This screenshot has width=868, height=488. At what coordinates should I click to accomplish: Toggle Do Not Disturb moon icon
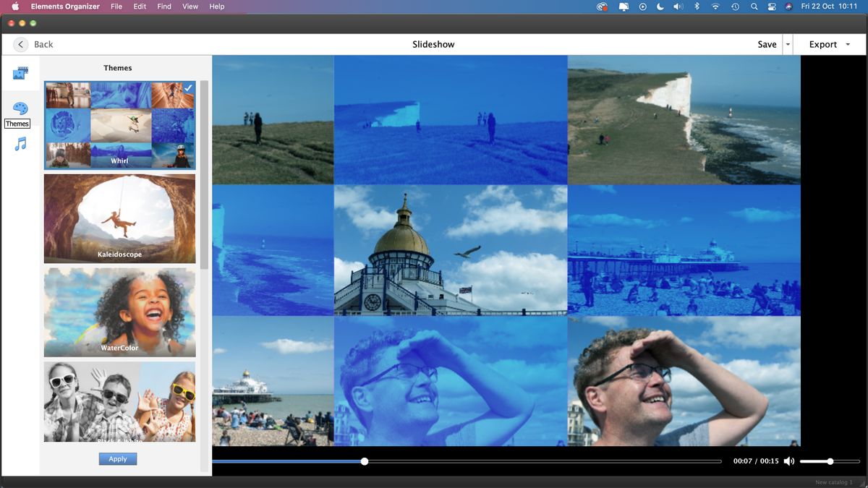pos(660,7)
